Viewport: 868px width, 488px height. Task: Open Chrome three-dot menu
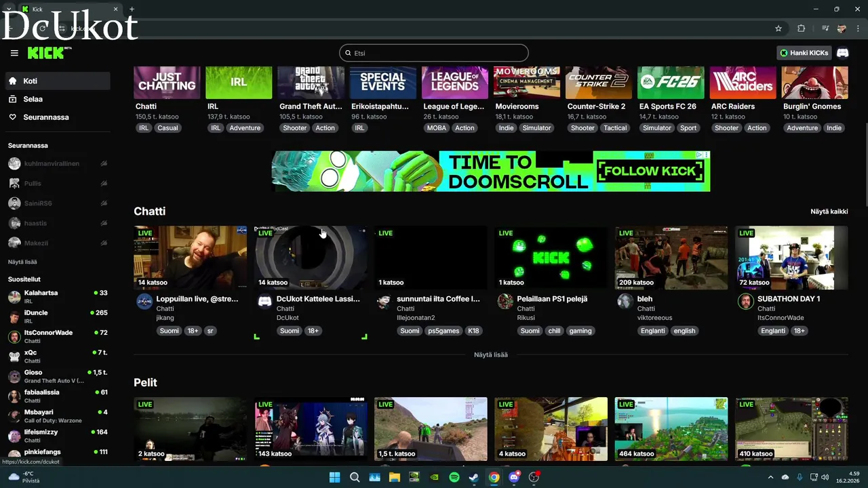pyautogui.click(x=858, y=28)
